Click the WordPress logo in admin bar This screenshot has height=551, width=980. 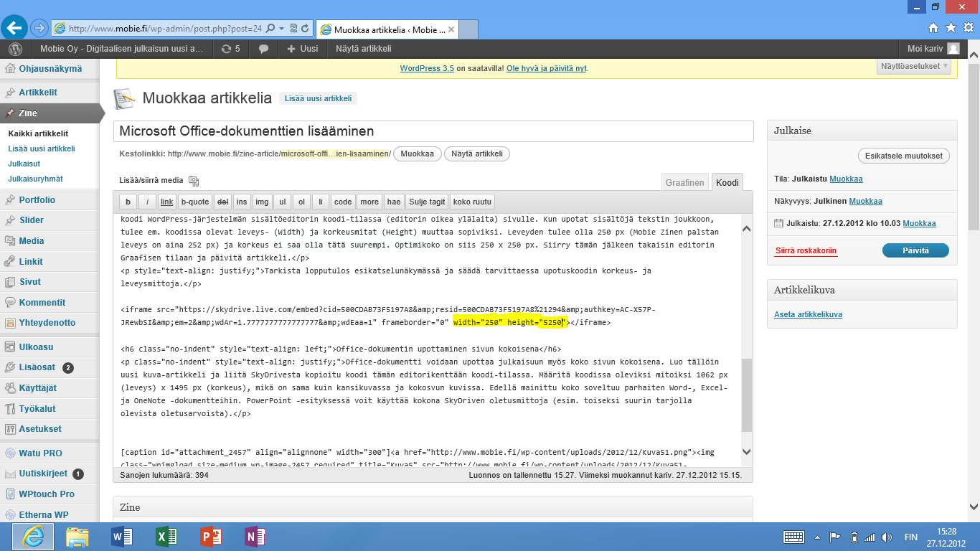16,49
